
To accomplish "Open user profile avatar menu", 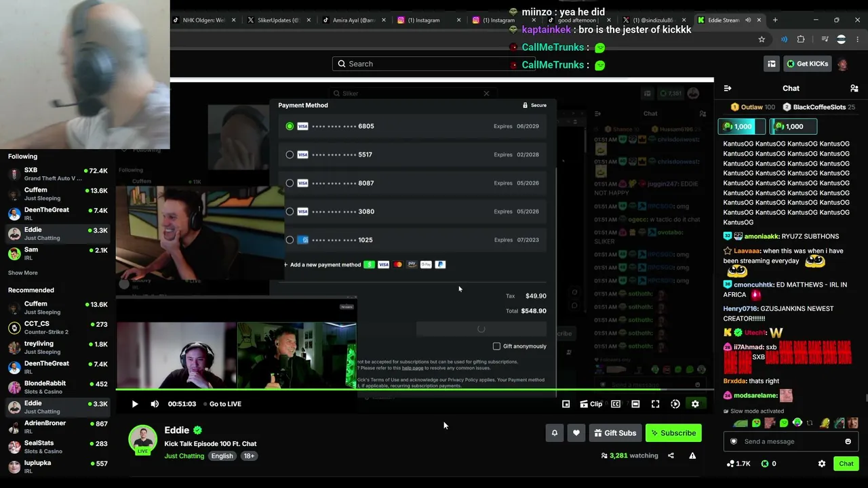I will 843,64.
